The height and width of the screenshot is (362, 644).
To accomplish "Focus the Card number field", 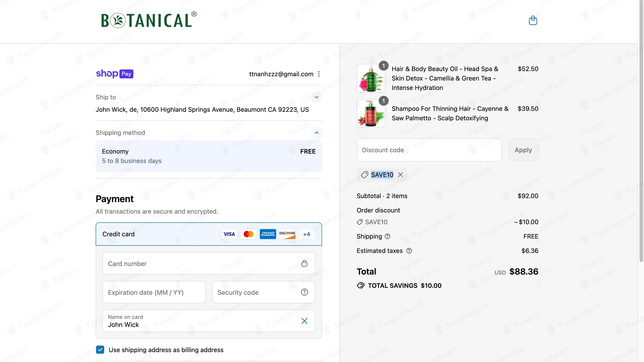I will point(209,263).
